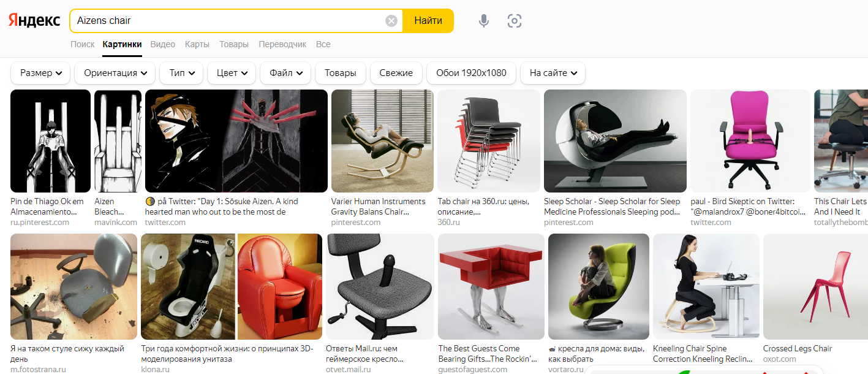Viewport: 868px width, 374px height.
Task: Open the Crossed Legs Chair result link
Action: 798,348
